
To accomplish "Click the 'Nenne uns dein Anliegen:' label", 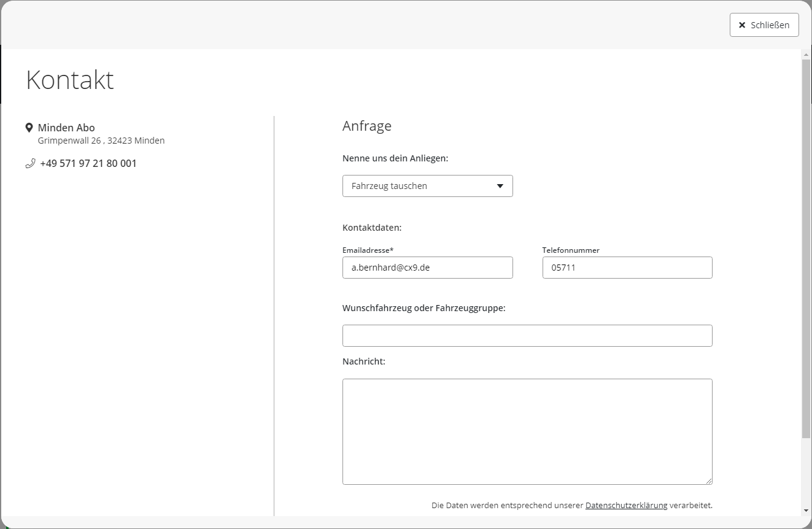I will [395, 158].
